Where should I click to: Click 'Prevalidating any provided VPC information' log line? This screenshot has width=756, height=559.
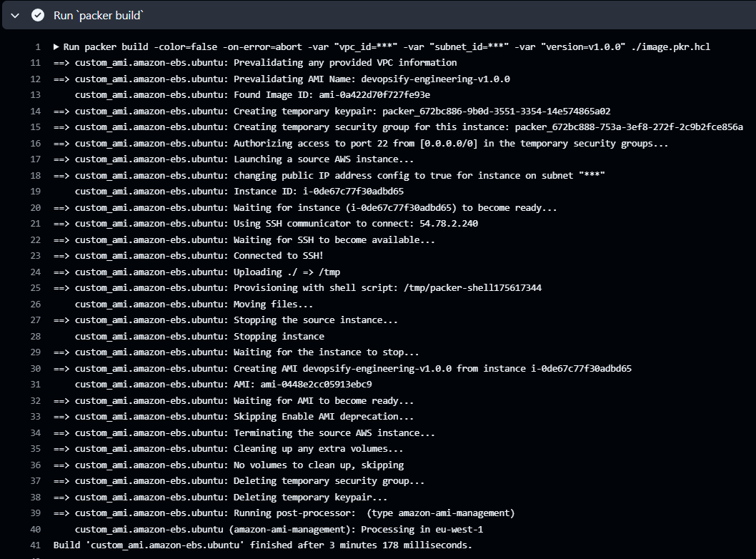click(255, 63)
